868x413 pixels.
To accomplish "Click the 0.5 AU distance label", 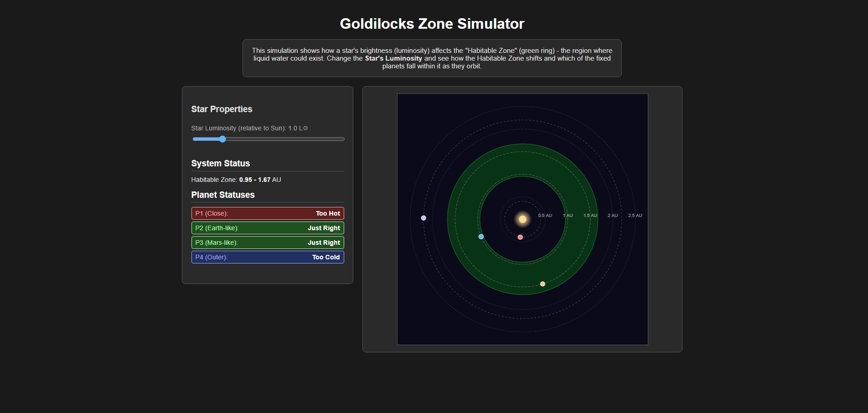I will pyautogui.click(x=545, y=216).
